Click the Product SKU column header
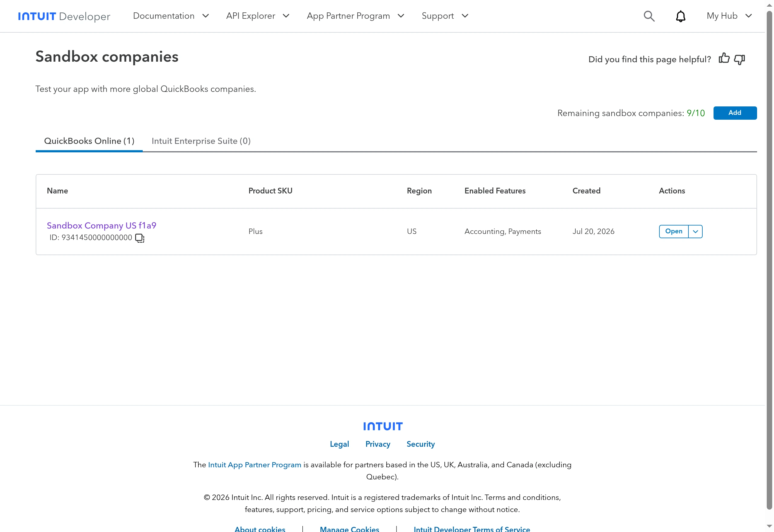Screen dimensions: 774x532 point(270,191)
